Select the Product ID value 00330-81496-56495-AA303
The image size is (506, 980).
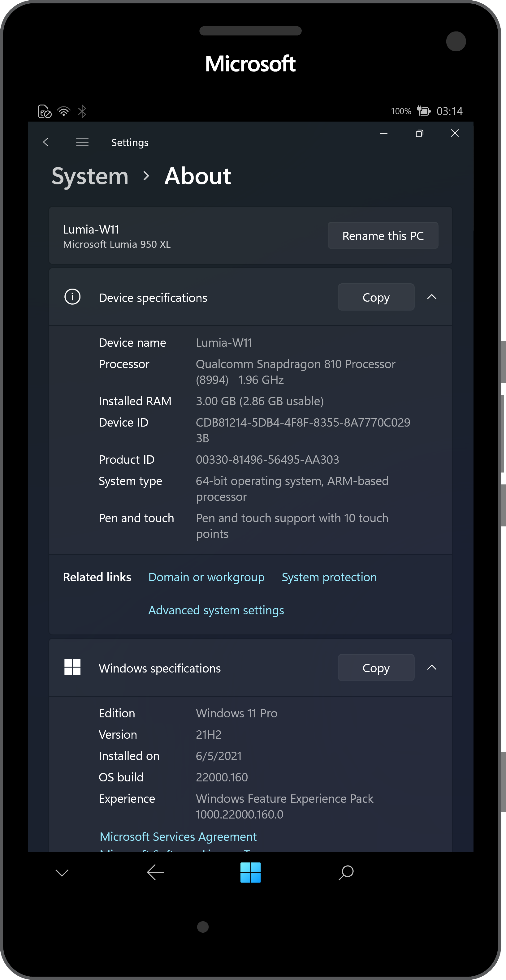click(x=267, y=460)
